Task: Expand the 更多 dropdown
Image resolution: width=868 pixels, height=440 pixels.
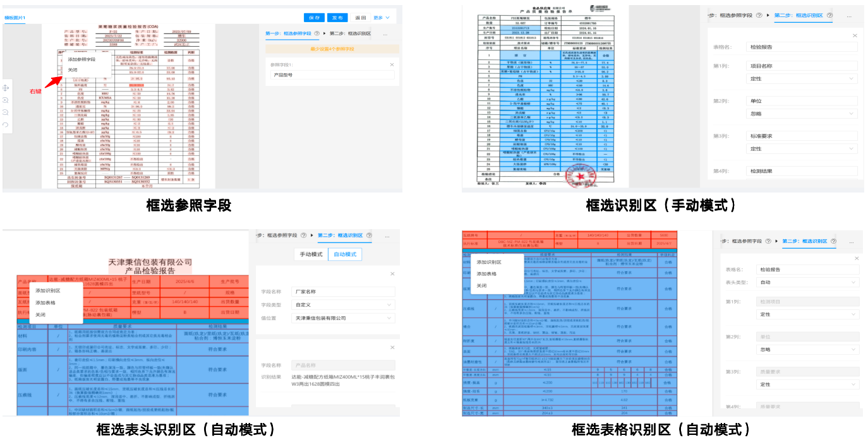Action: tap(382, 18)
